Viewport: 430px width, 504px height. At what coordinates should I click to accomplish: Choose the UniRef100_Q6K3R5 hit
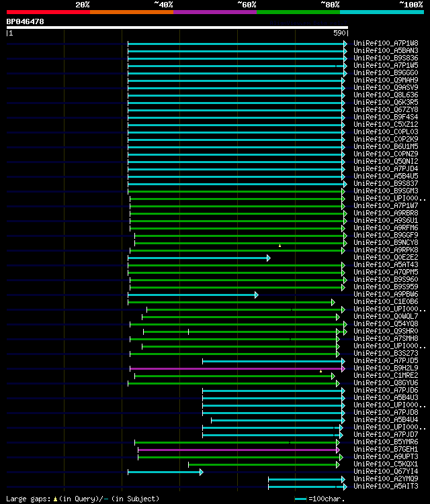pos(386,102)
